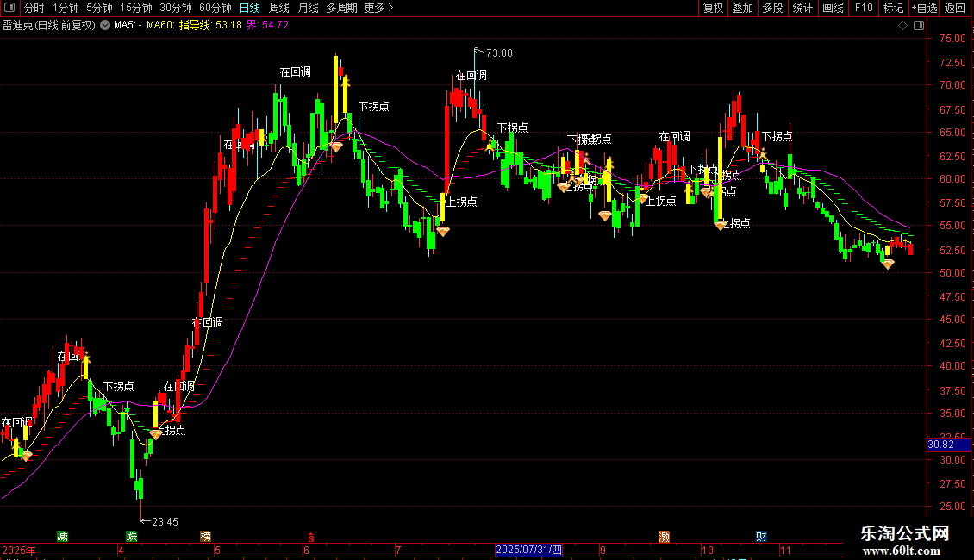Click month 6 on the timeline

[x=306, y=550]
